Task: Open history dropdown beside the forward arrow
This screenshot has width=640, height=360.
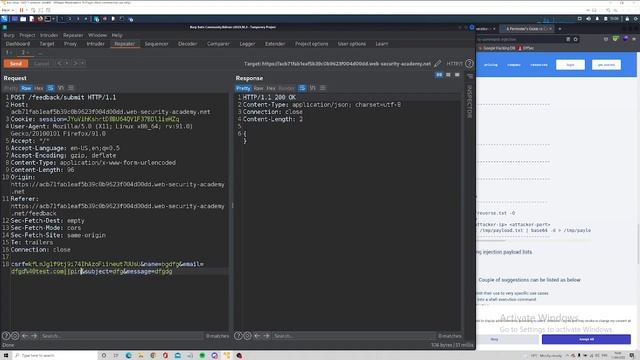Action: pos(83,64)
